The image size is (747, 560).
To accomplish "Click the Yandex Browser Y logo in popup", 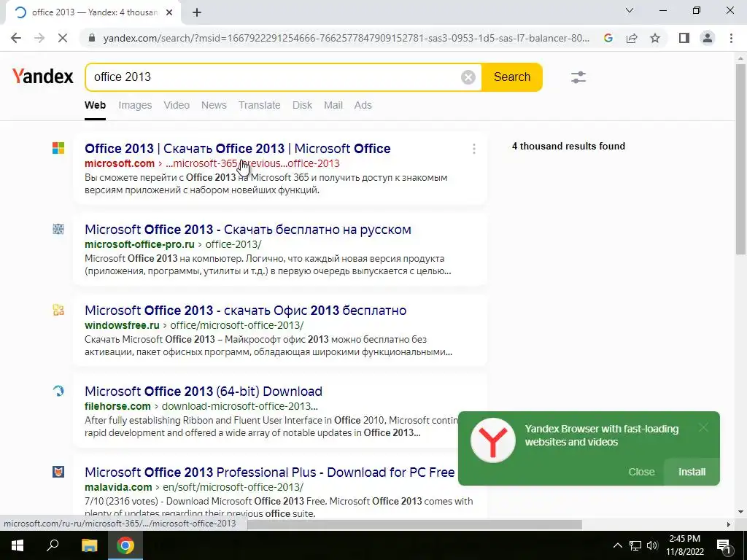I will click(493, 440).
